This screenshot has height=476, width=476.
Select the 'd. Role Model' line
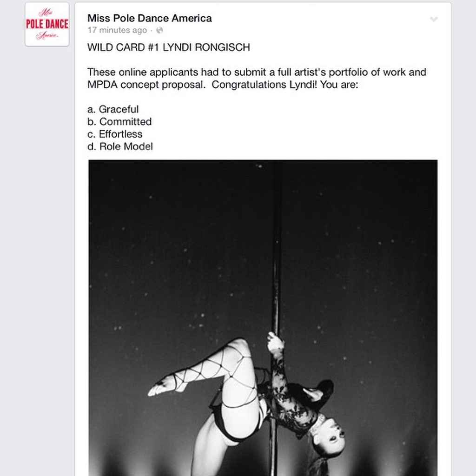(120, 146)
